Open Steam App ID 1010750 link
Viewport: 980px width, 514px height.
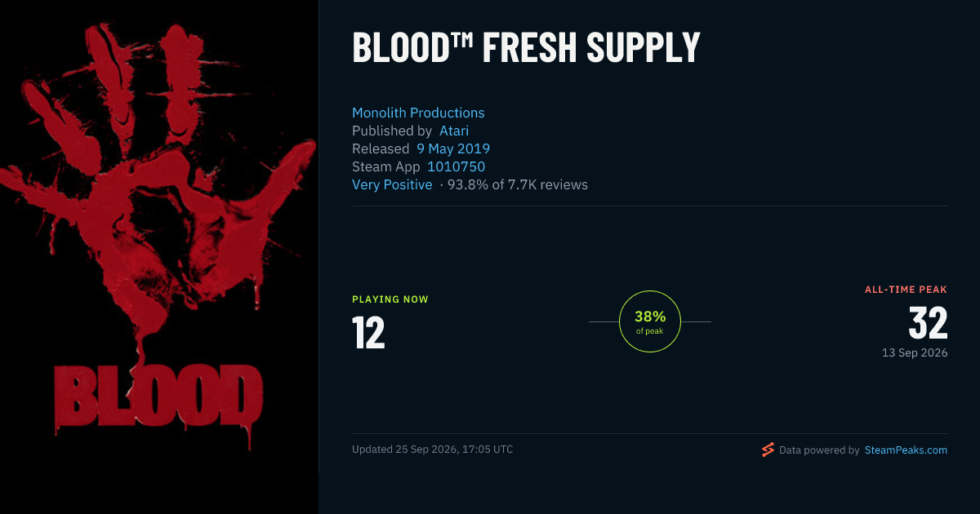[456, 166]
